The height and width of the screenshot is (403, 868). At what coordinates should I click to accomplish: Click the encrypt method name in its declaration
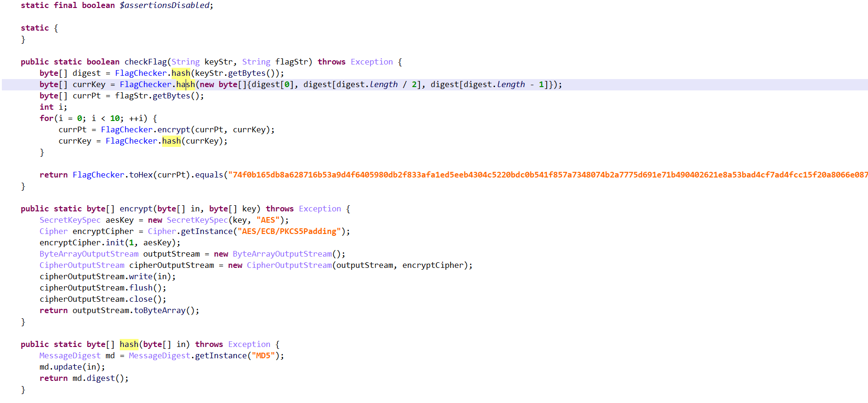tap(136, 209)
